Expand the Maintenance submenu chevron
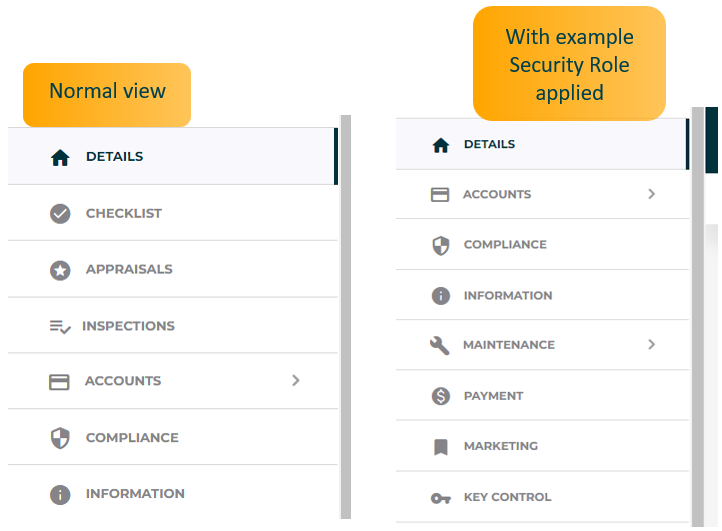 pos(651,345)
